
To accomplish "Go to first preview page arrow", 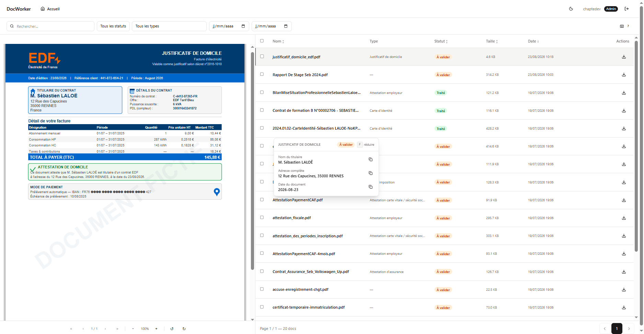I will pos(71,329).
